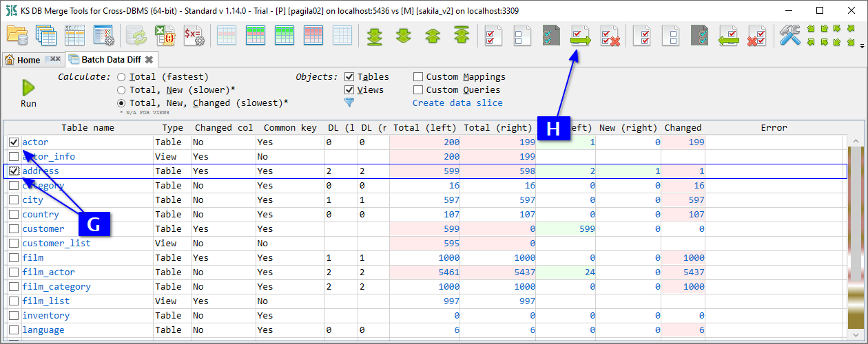Uncheck the actor table checkbox
Viewport: 868px width, 344px height.
(14, 142)
